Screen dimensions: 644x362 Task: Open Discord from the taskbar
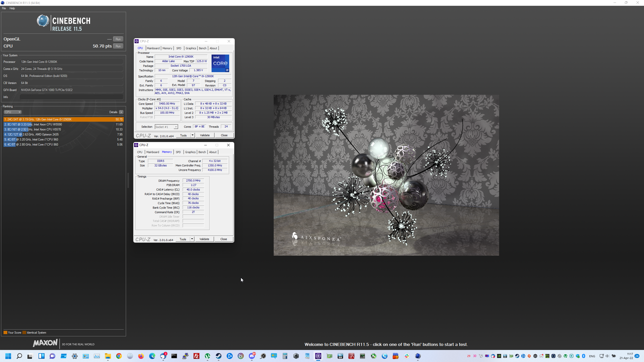tap(252, 356)
